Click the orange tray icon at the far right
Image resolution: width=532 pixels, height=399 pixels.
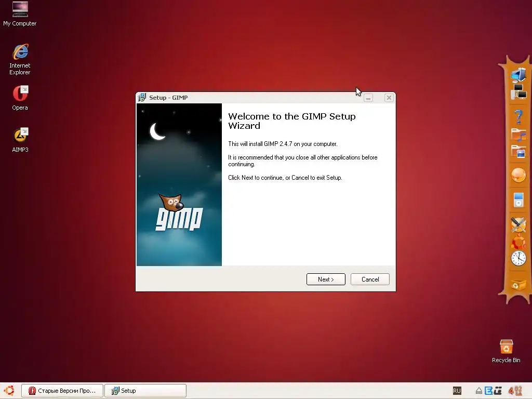click(515, 391)
